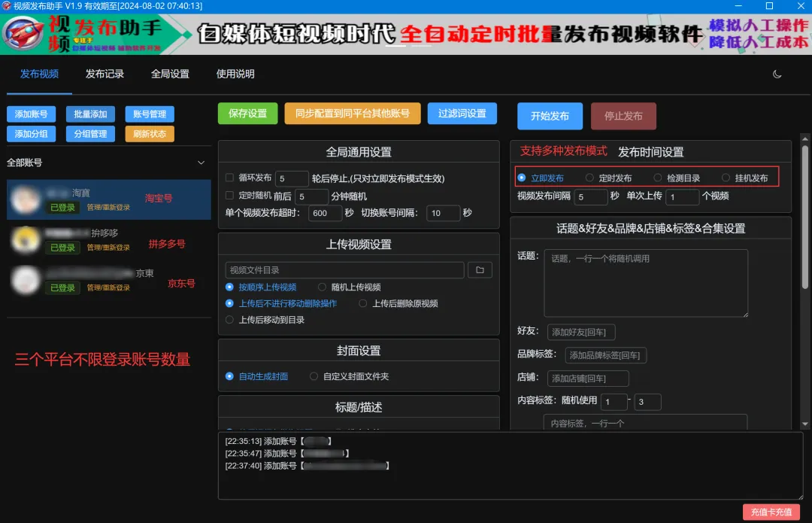Click the 视频发布间隔 seconds field
The width and height of the screenshot is (812, 523).
click(591, 197)
